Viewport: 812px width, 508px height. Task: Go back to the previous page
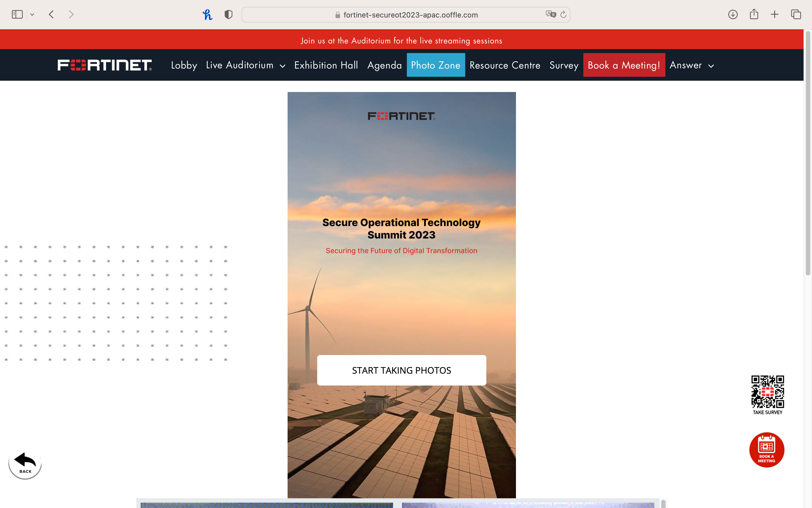tap(51, 14)
